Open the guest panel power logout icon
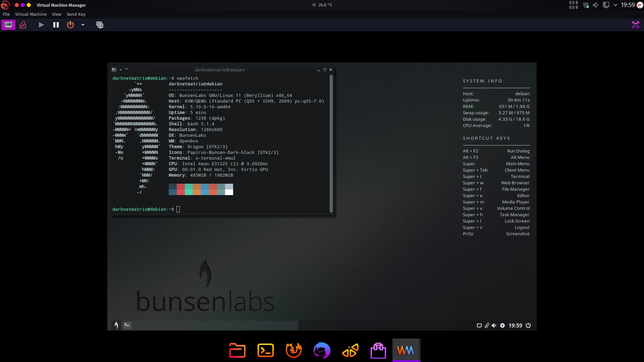The width and height of the screenshot is (644, 362). pos(528,325)
